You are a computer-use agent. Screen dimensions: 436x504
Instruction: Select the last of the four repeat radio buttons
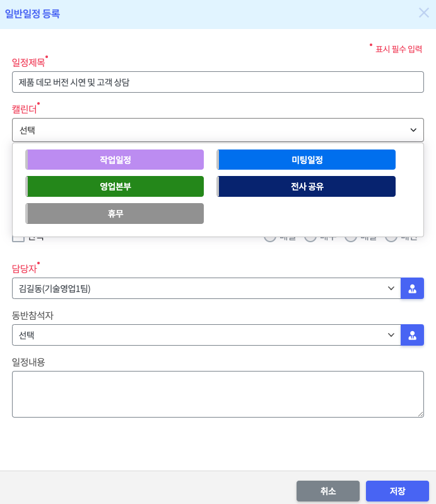[391, 238]
